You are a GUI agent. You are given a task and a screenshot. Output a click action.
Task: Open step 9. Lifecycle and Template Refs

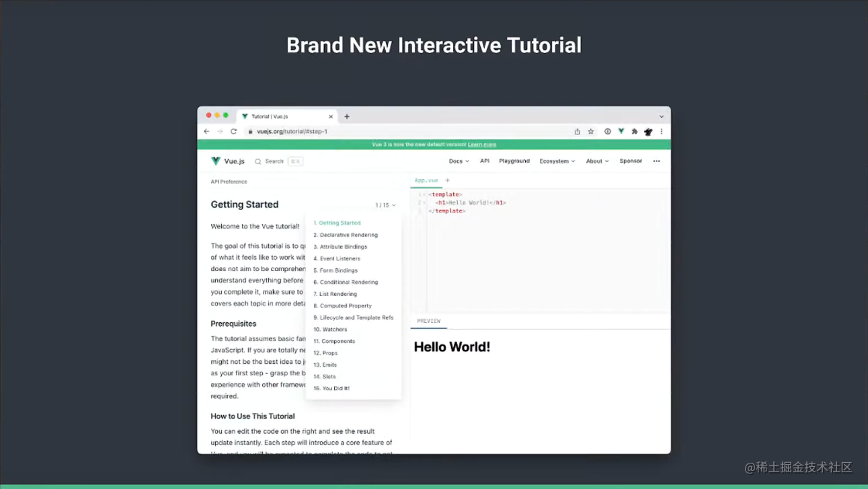(x=354, y=317)
